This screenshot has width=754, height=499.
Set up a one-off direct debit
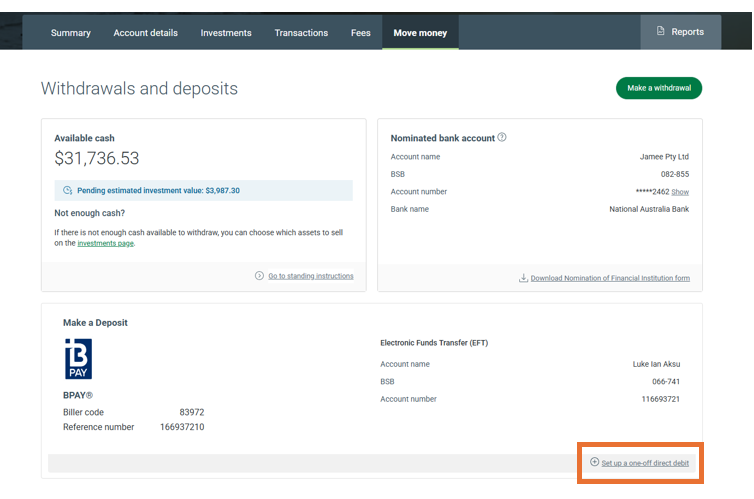pyautogui.click(x=644, y=463)
